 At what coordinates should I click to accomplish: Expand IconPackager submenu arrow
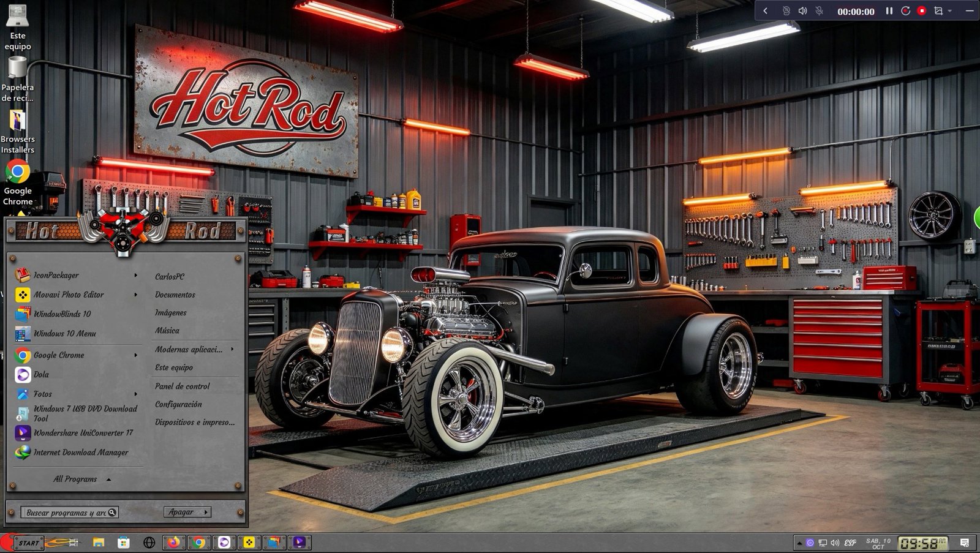click(x=135, y=276)
